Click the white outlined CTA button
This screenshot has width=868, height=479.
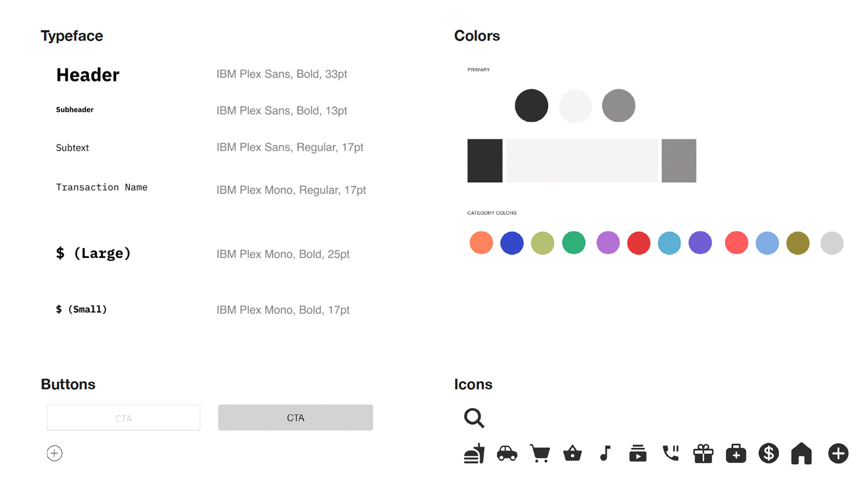(123, 417)
